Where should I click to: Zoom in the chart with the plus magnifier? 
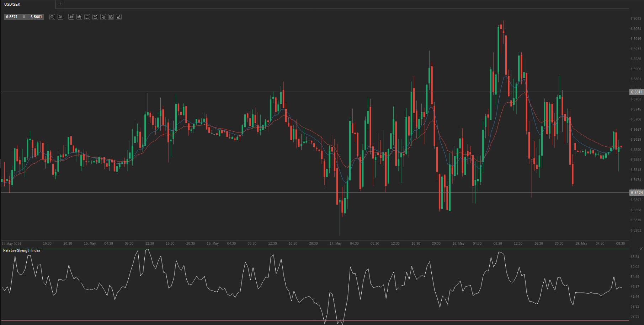click(60, 17)
